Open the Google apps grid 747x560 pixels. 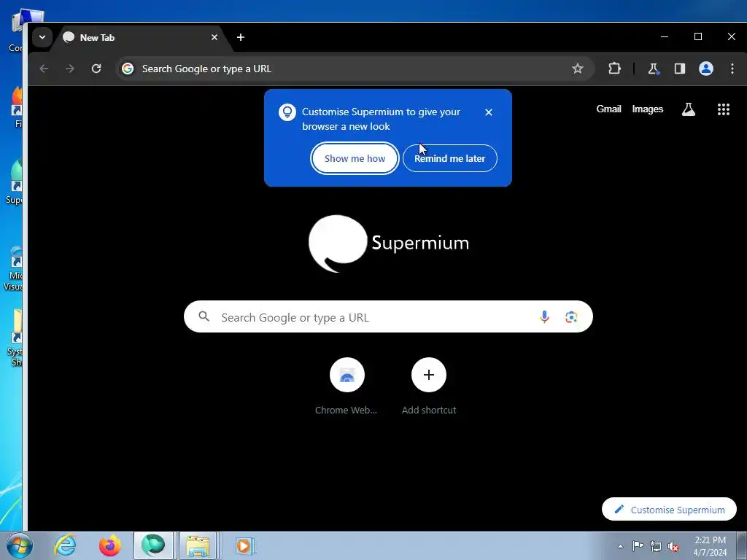tap(723, 109)
